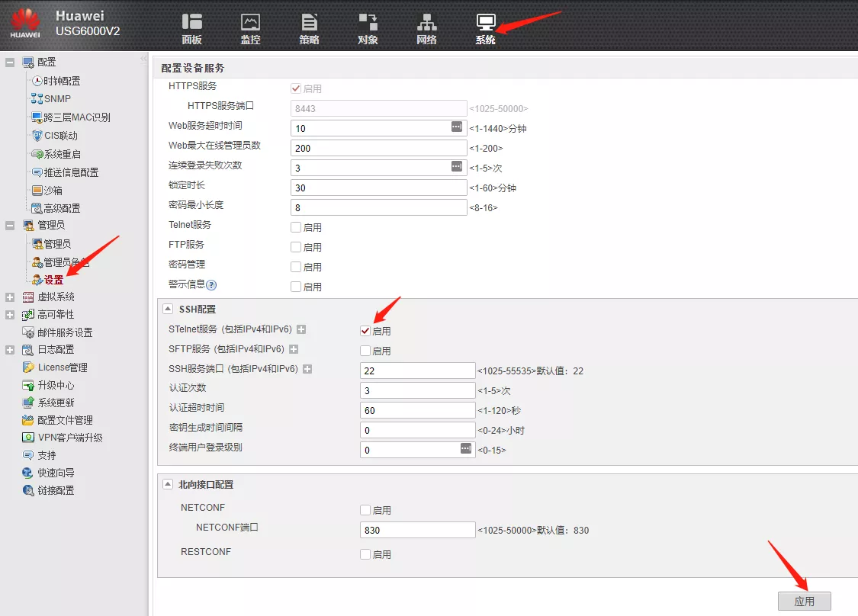
Task: Uncheck the STelnet服务 启用 checkbox
Action: [365, 331]
